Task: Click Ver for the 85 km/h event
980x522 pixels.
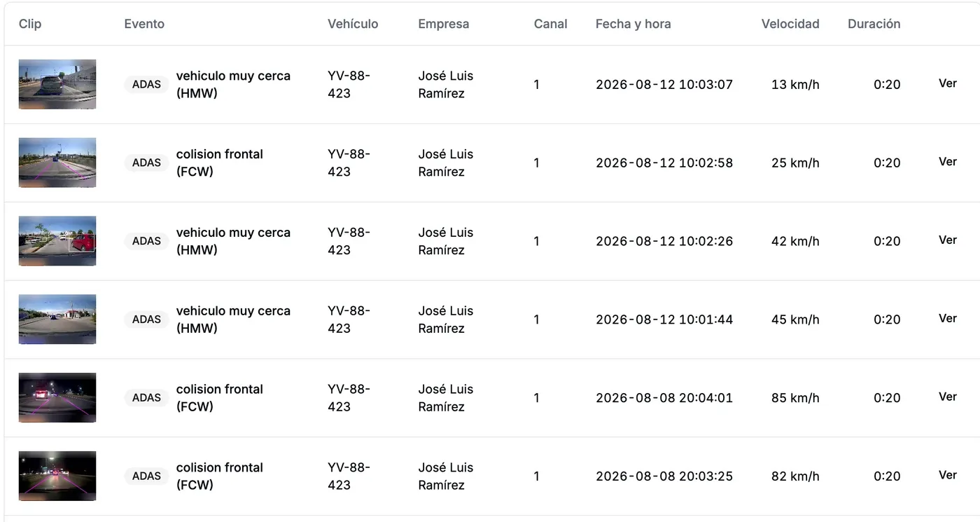Action: (x=947, y=397)
